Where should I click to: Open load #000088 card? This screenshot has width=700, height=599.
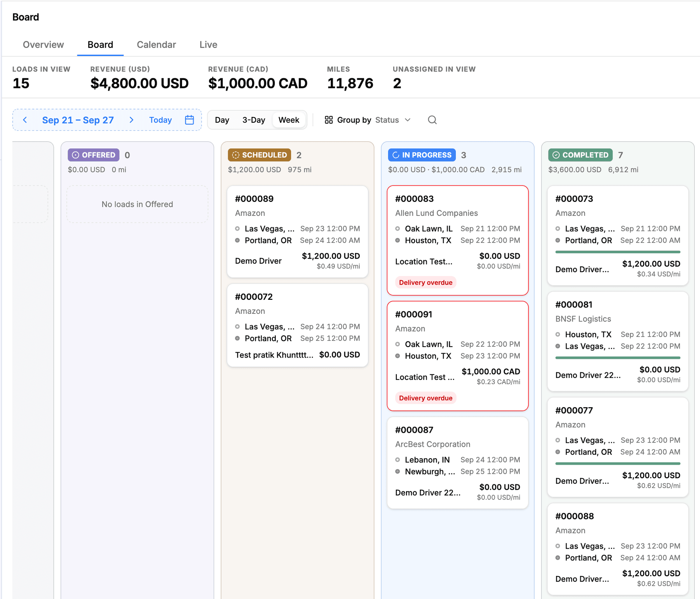click(x=618, y=549)
